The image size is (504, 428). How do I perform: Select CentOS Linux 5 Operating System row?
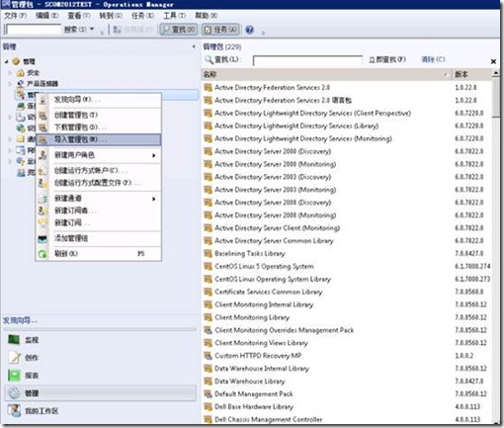point(346,266)
